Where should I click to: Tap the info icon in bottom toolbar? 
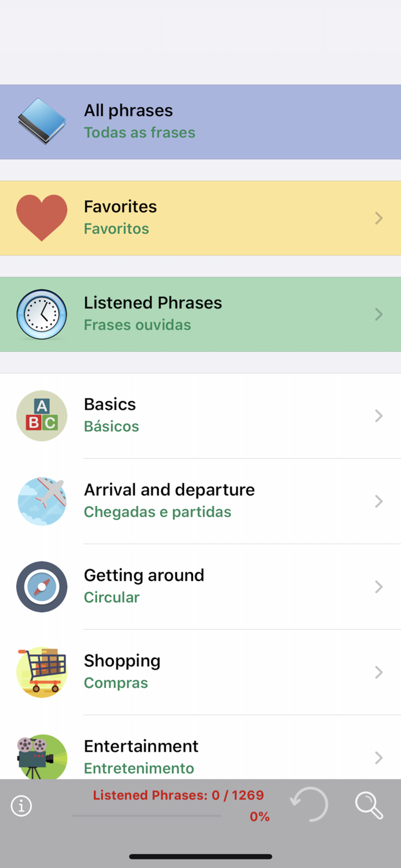[21, 805]
